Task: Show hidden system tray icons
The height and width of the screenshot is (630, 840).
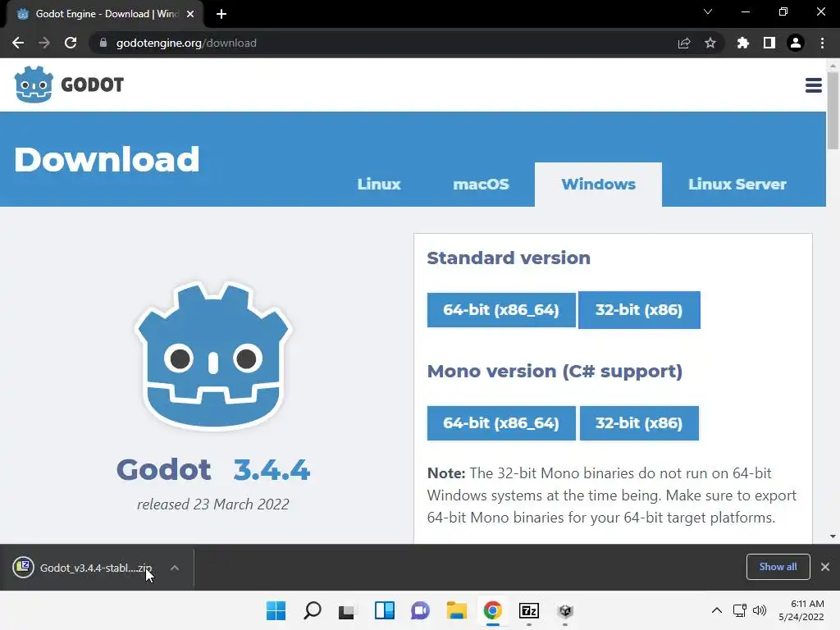Action: click(717, 610)
